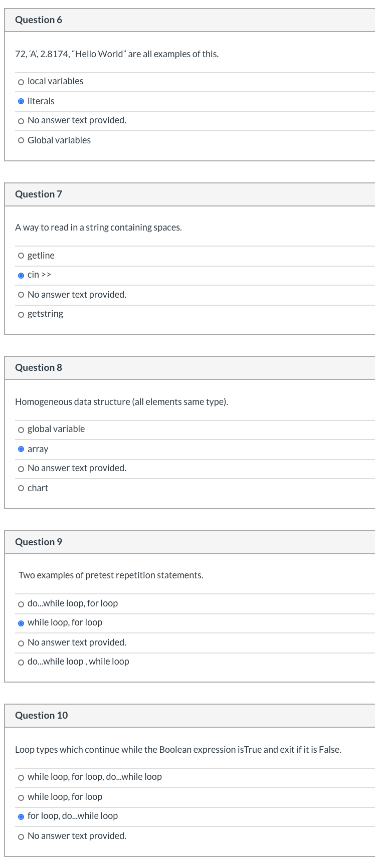
Task: Select the 'array' answer option
Action: (21, 449)
